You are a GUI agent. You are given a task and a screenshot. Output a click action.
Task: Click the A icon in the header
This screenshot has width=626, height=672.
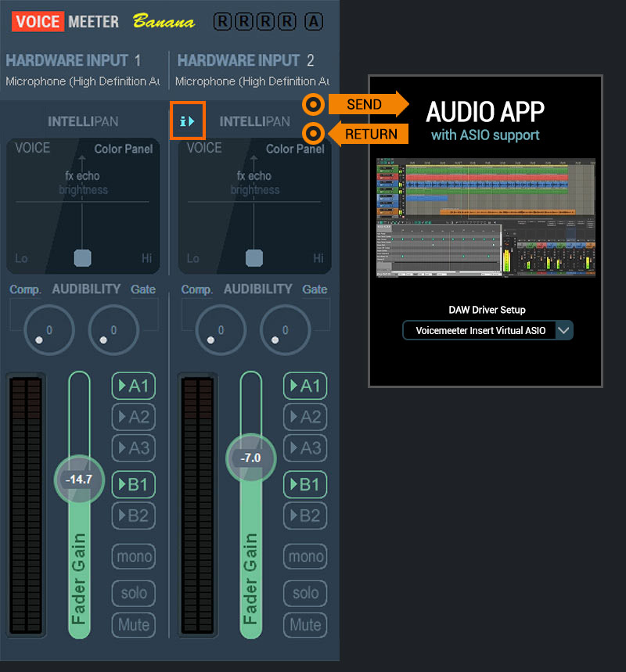tap(314, 21)
